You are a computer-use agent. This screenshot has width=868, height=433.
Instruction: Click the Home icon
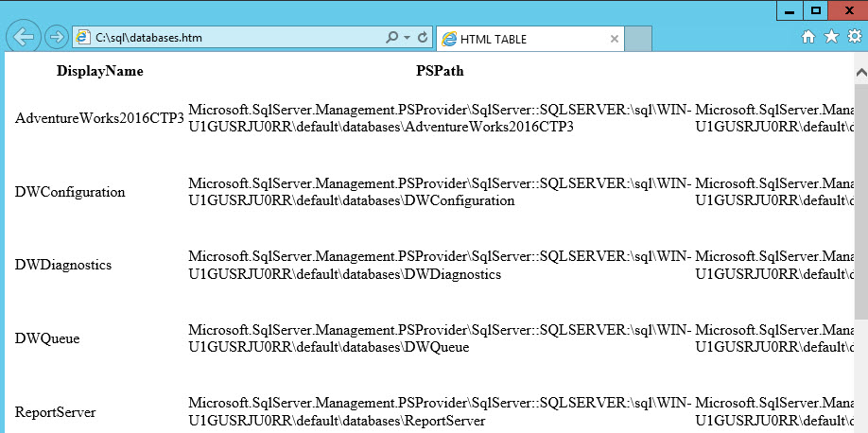(808, 37)
